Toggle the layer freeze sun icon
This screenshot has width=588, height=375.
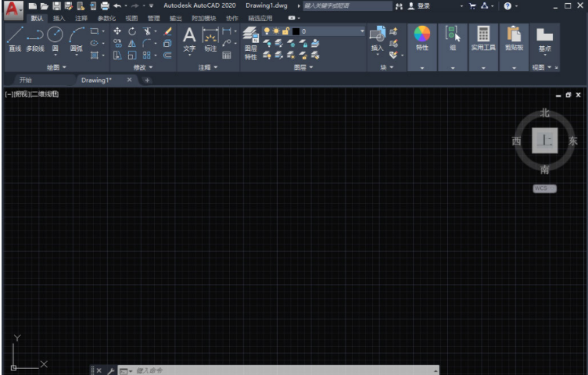click(276, 30)
